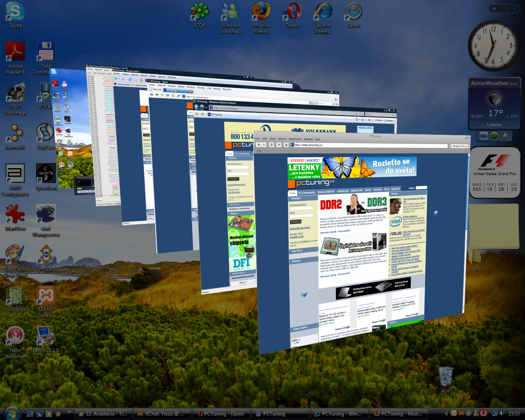Open Windows Live Messenger desktop icon
Viewport: 525px width, 420px height.
pyautogui.click(x=231, y=18)
